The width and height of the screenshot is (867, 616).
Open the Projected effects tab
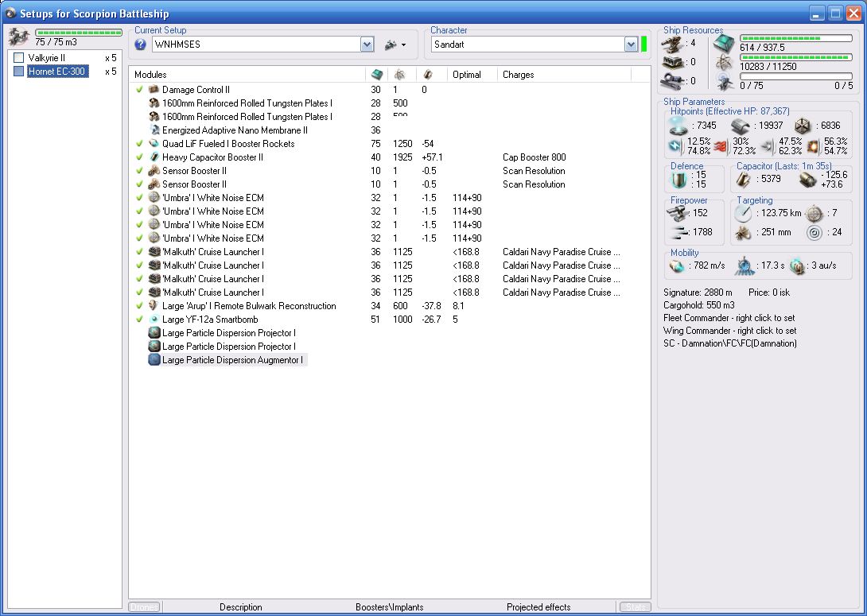[x=538, y=607]
